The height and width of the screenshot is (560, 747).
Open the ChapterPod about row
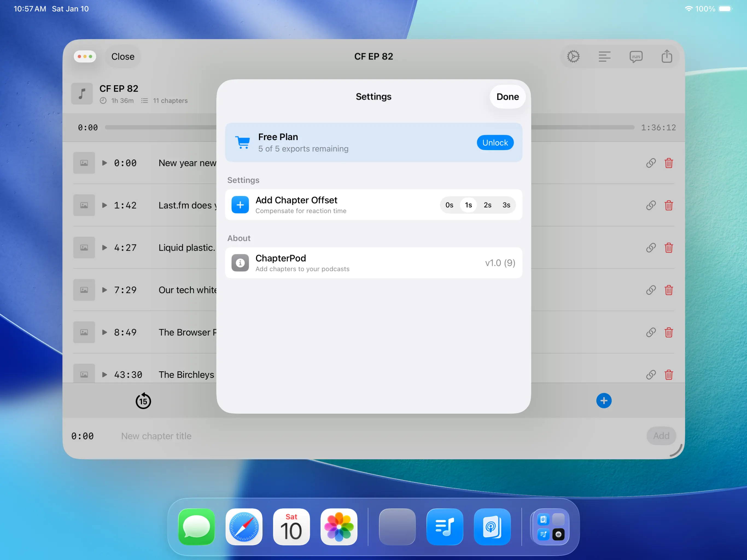click(x=373, y=263)
